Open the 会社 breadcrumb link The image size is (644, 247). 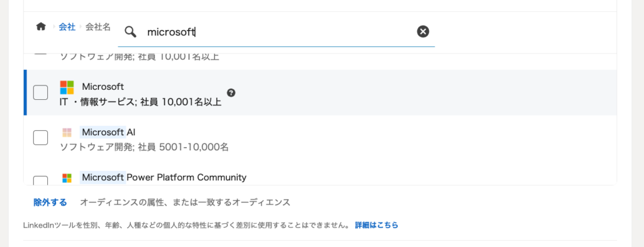(x=67, y=27)
